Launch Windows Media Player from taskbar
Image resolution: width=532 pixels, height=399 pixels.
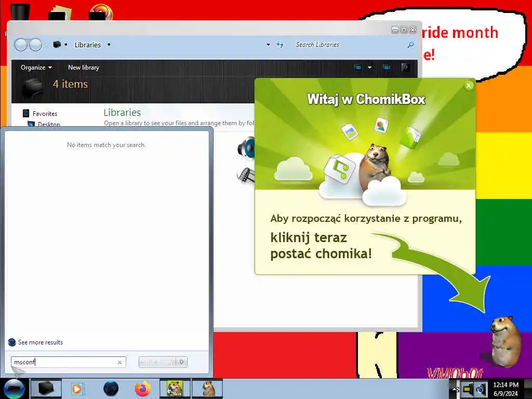[x=77, y=389]
